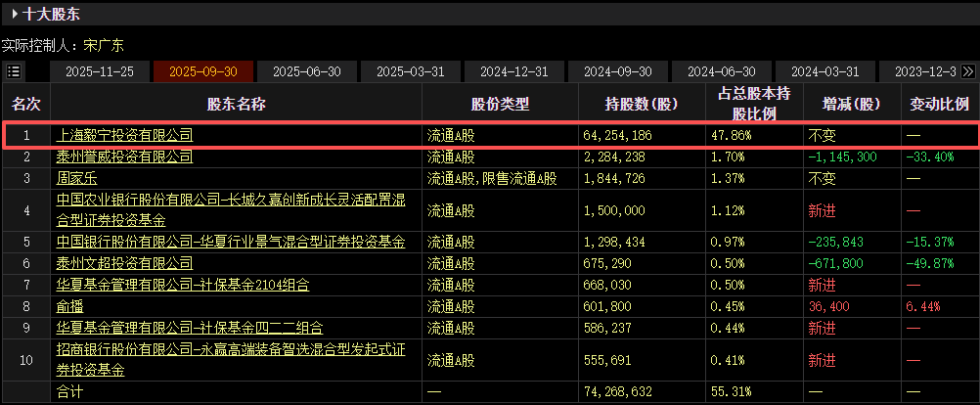The image size is (980, 405).
Task: Switch to the 2024-09-30 tab
Action: click(x=618, y=71)
